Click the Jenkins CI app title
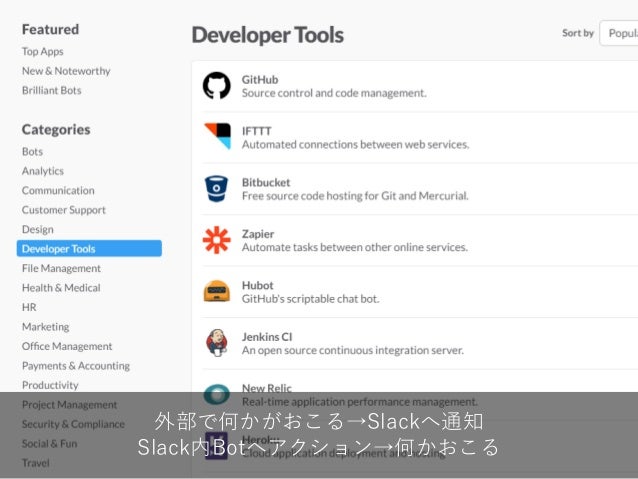Screen dimensions: 638x479 [x=267, y=337]
